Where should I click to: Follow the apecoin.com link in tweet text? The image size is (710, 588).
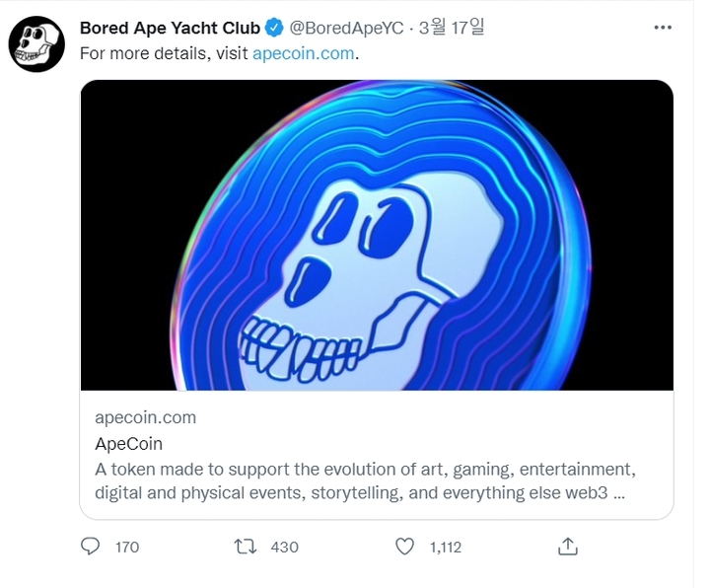pyautogui.click(x=303, y=53)
